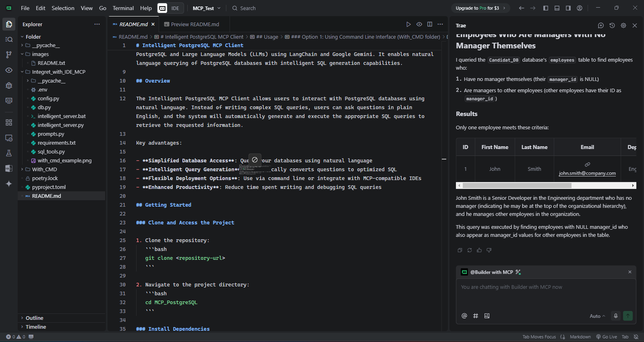Open the Testing flask icon
Image resolution: width=644 pixels, height=342 pixels.
point(9,153)
